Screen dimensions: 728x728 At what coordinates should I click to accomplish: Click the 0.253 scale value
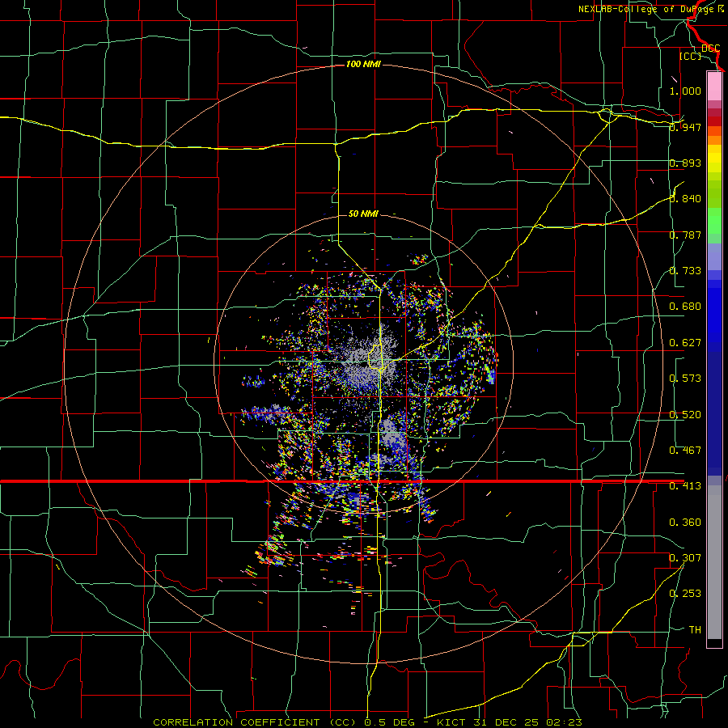tap(685, 594)
